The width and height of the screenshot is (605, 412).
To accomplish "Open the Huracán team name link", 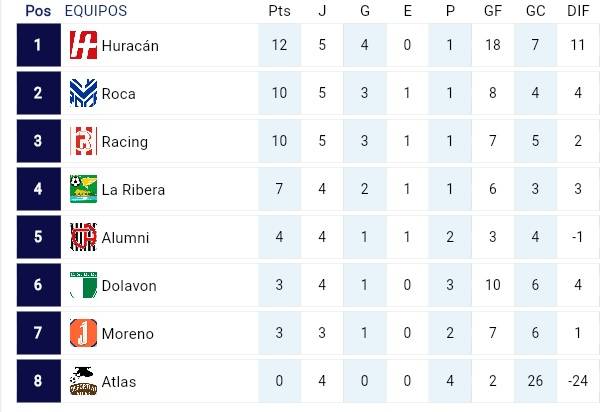I will point(130,46).
